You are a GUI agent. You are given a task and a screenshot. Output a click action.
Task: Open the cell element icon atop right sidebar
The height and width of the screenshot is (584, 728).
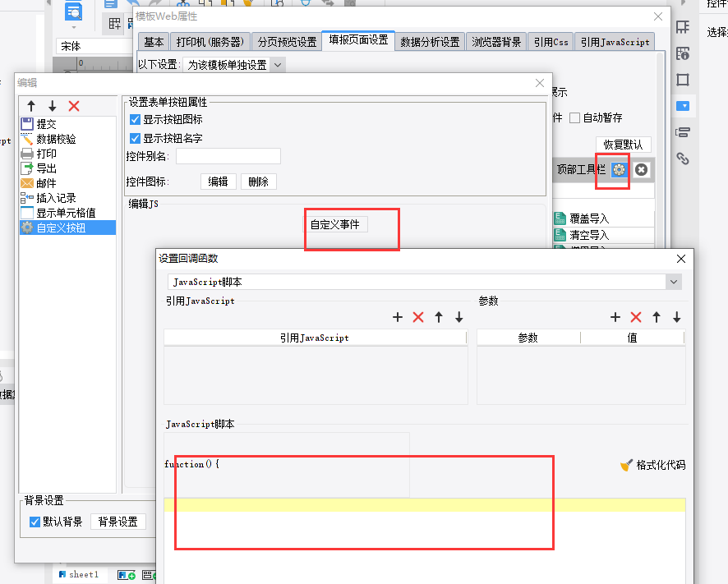tap(683, 27)
